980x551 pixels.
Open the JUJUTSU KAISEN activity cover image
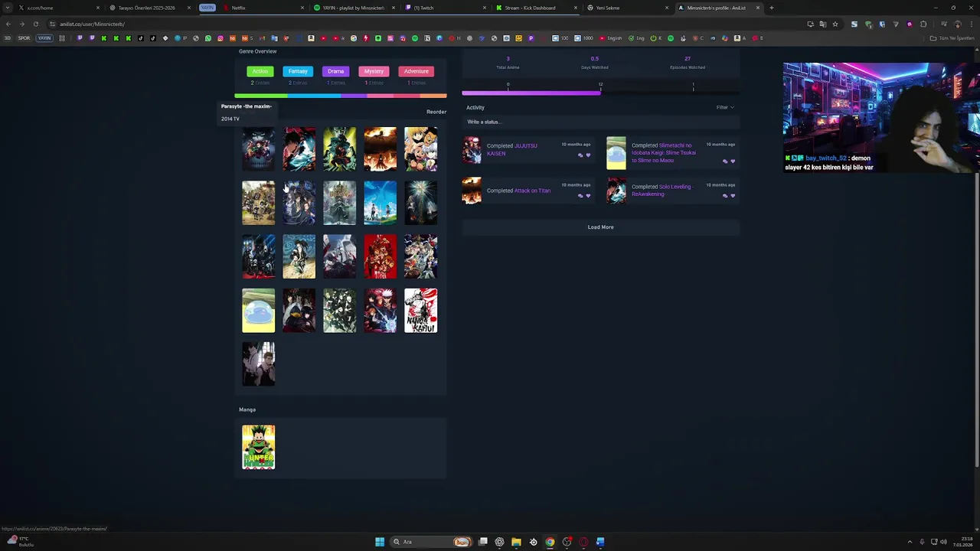(472, 150)
